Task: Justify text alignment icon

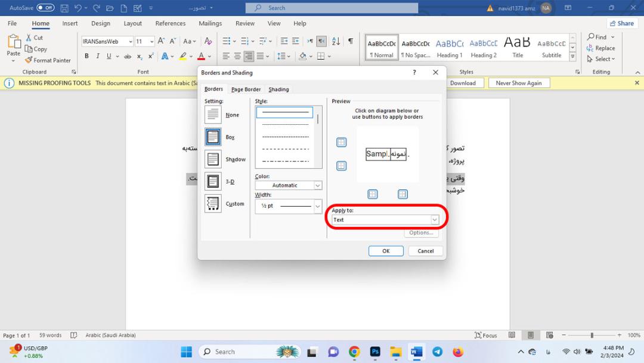Action: coord(261,56)
